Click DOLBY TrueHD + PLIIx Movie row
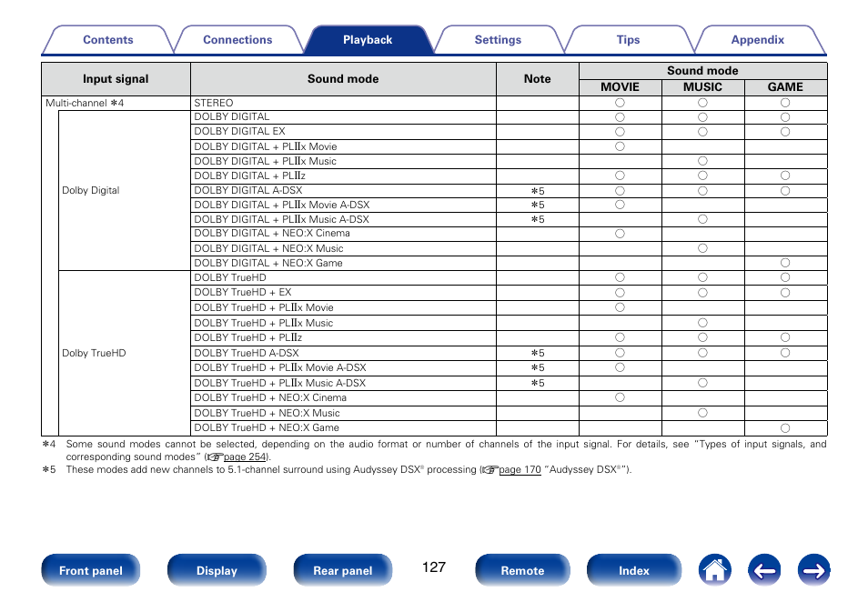The image size is (868, 612). point(343,307)
